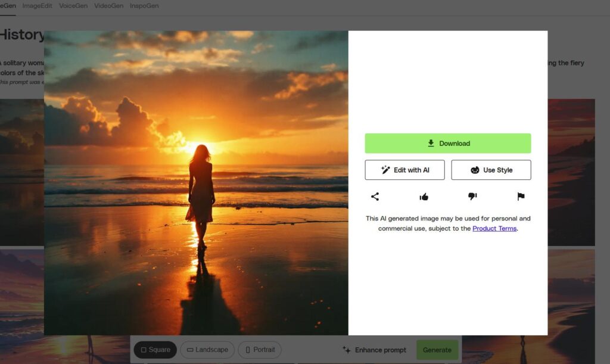This screenshot has width=610, height=364.
Task: Open the InspoGen page
Action: click(144, 5)
